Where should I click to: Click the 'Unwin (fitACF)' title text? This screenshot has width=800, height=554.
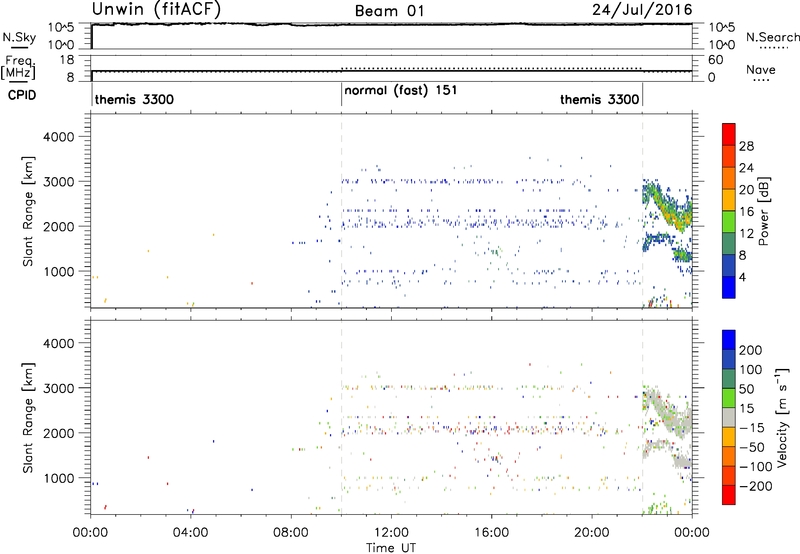156,9
